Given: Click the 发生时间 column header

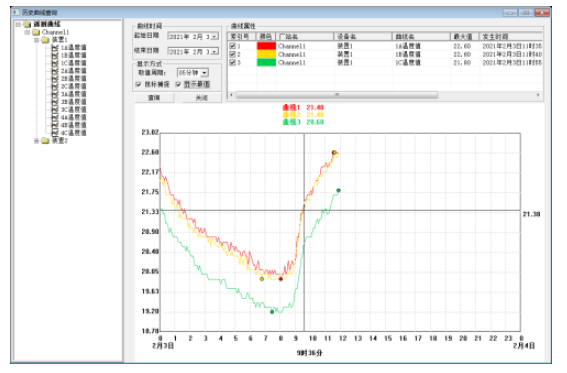Looking at the screenshot, I should tap(511, 37).
